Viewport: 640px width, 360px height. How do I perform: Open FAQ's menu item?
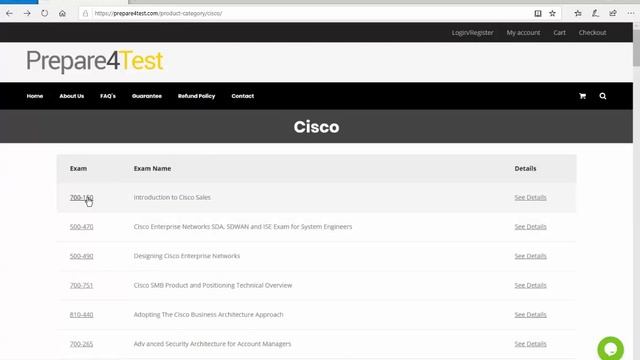(108, 96)
